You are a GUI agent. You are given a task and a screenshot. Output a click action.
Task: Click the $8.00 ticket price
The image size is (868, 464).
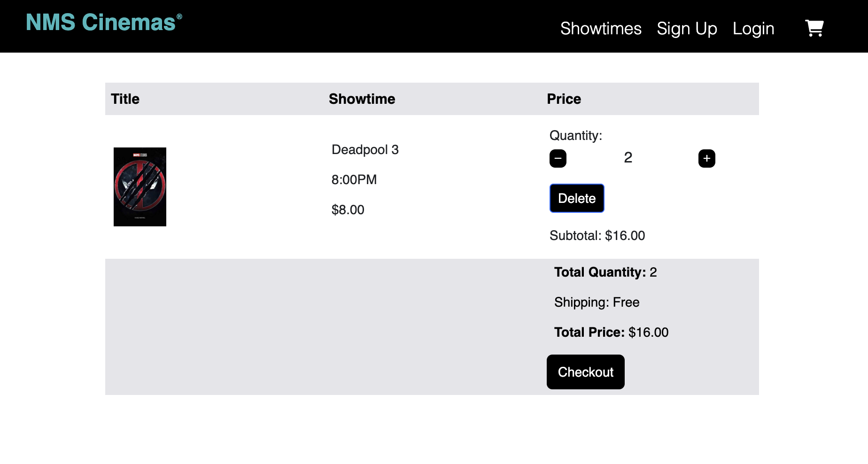pos(348,209)
